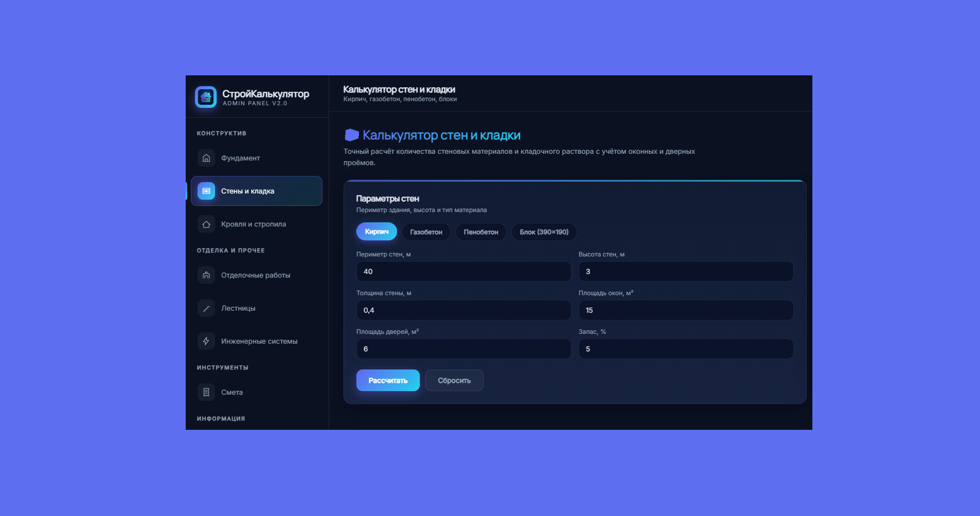
Task: Go to Кровля и стропила
Action: coord(256,224)
